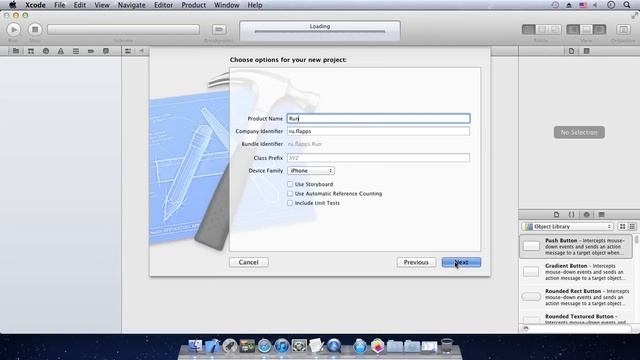This screenshot has width=640, height=360.
Task: Open the View menu
Action: (102, 5)
